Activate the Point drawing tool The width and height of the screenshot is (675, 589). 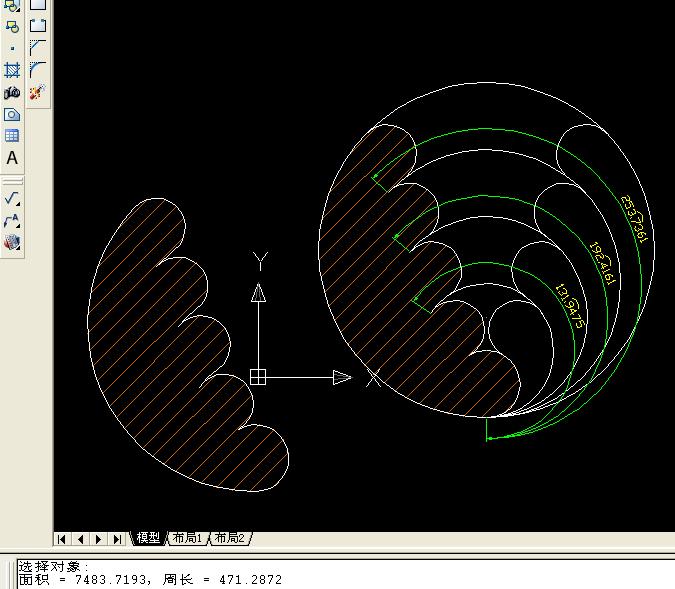[x=12, y=49]
